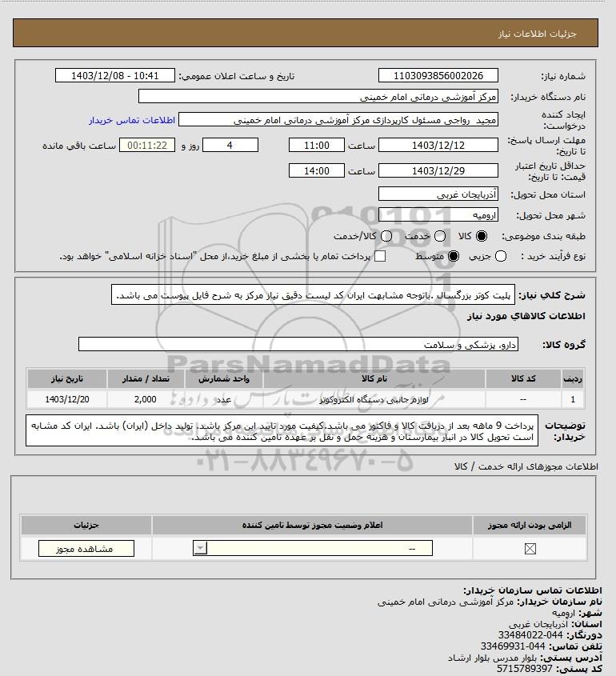
Task: Select the خدمت radio option
Action: (x=440, y=236)
